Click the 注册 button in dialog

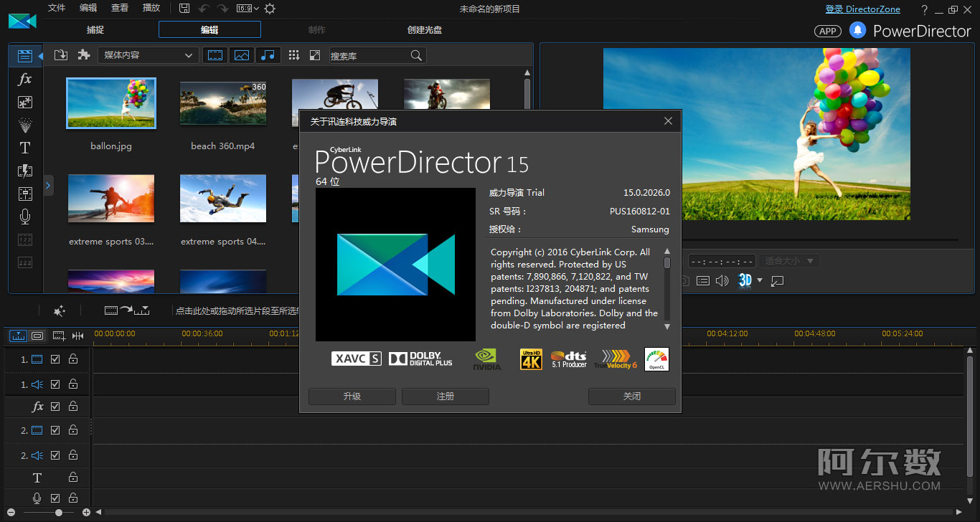point(446,396)
